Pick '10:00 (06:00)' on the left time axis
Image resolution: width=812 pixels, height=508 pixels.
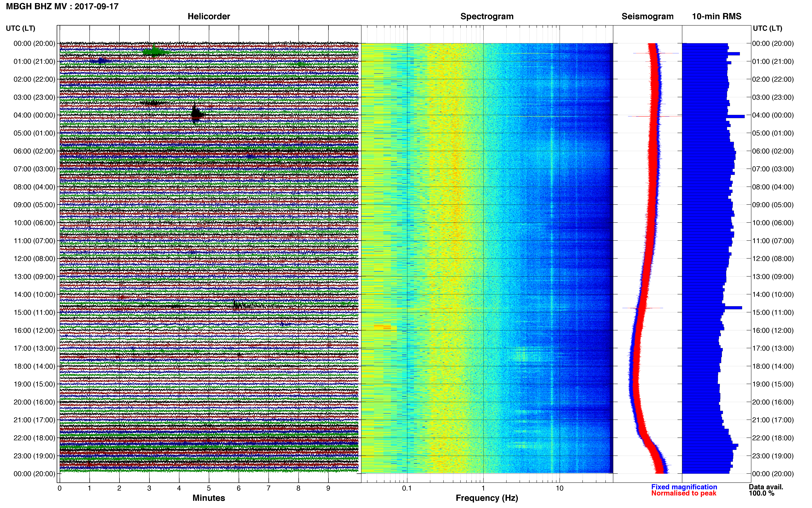click(x=34, y=223)
